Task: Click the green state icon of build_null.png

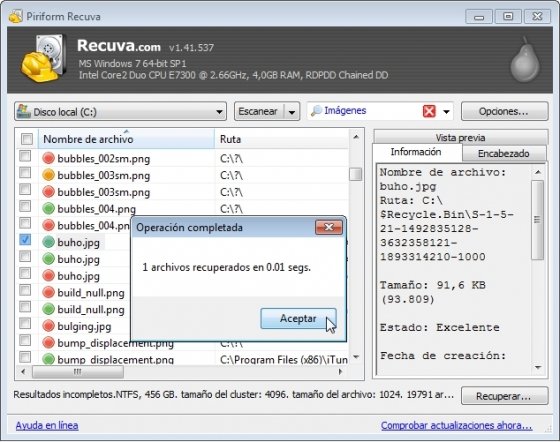Action: (x=49, y=309)
